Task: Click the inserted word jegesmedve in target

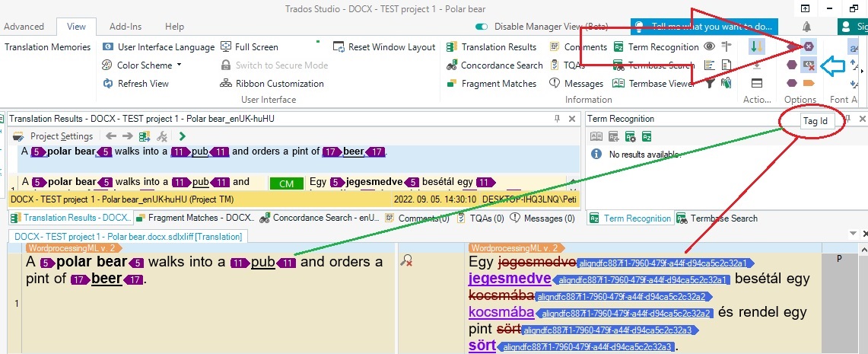Action: tap(509, 278)
